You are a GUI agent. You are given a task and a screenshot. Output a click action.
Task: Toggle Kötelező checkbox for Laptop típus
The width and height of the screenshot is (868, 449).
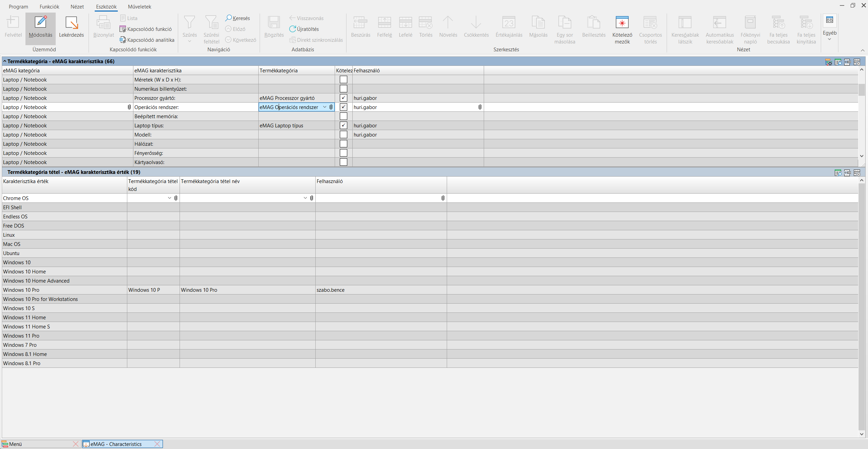point(343,125)
